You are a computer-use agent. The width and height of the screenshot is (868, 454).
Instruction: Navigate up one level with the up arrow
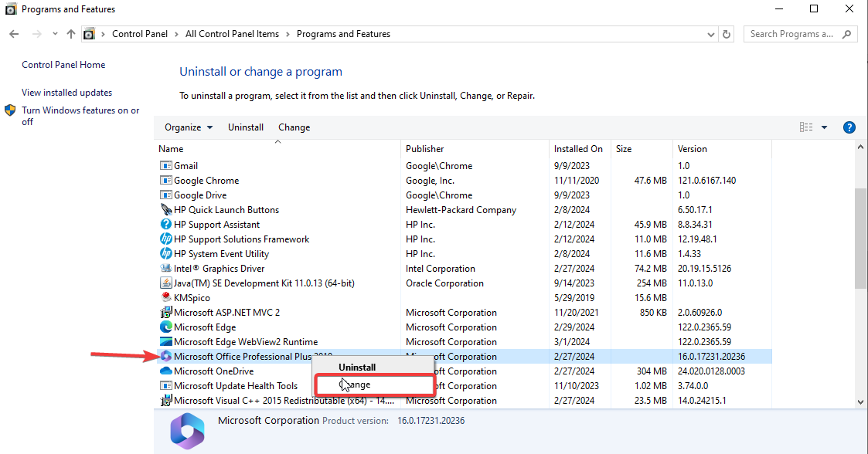(x=70, y=33)
